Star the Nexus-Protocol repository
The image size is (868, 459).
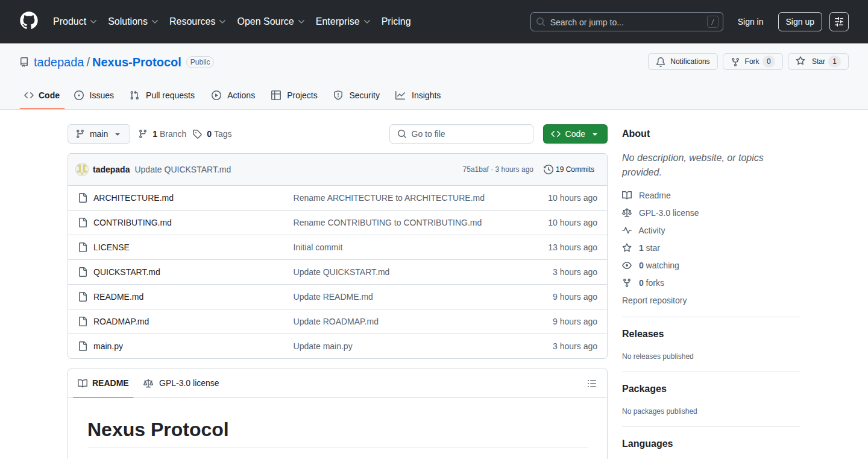(x=818, y=62)
